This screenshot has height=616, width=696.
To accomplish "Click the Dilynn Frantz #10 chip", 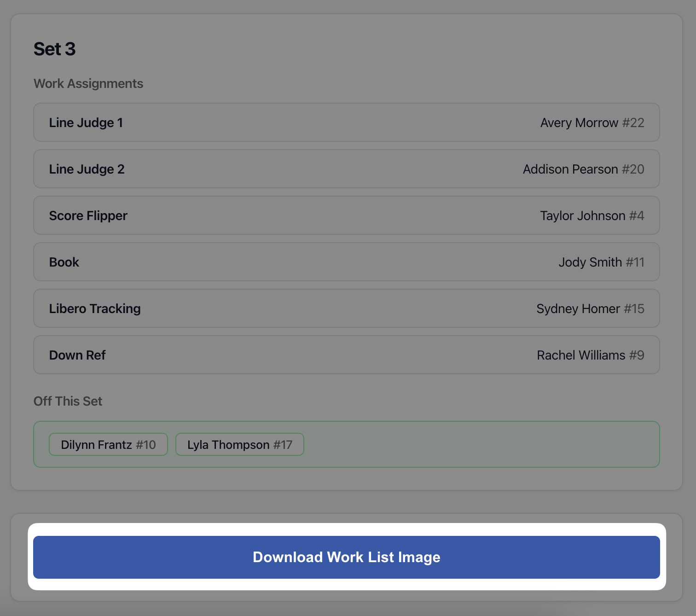I will click(108, 444).
